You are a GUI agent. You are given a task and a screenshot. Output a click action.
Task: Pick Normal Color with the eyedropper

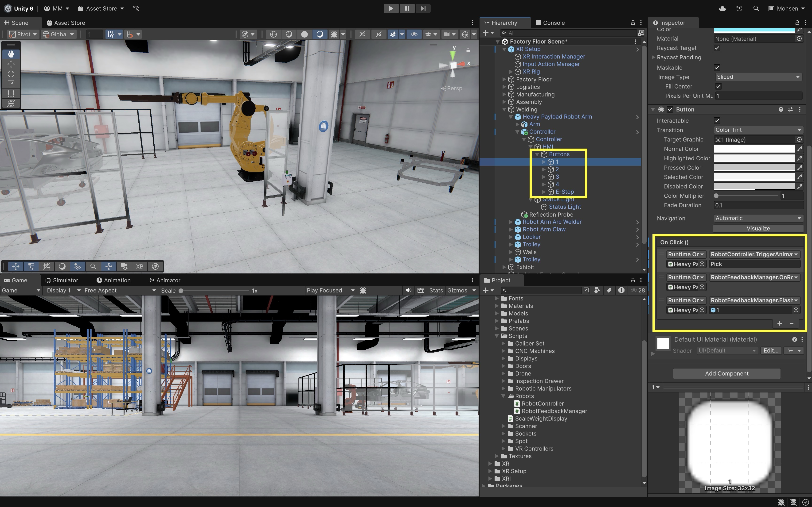(800, 149)
